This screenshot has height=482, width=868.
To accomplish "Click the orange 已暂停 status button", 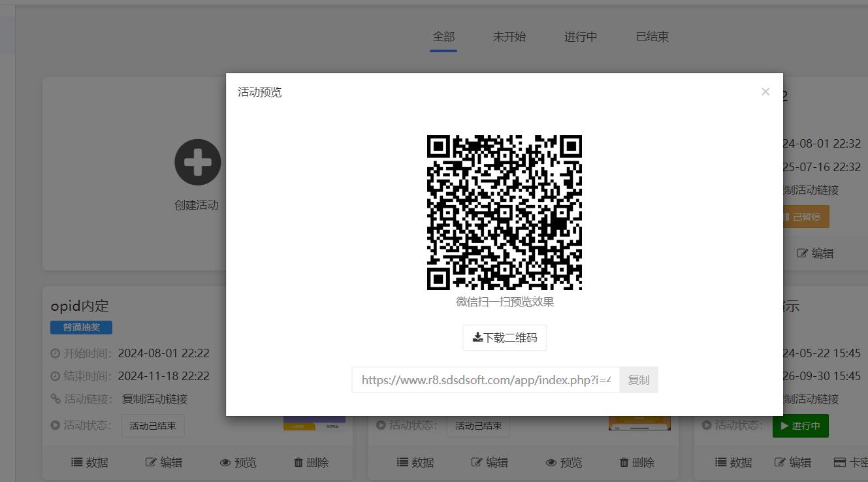I will pos(806,217).
